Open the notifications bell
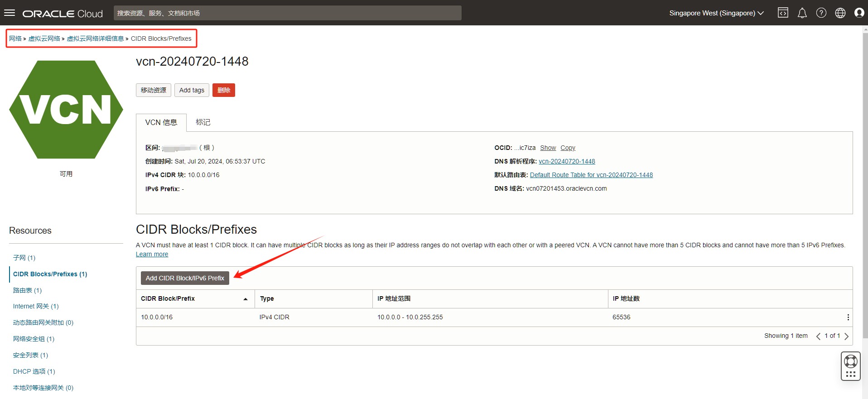 pos(802,13)
